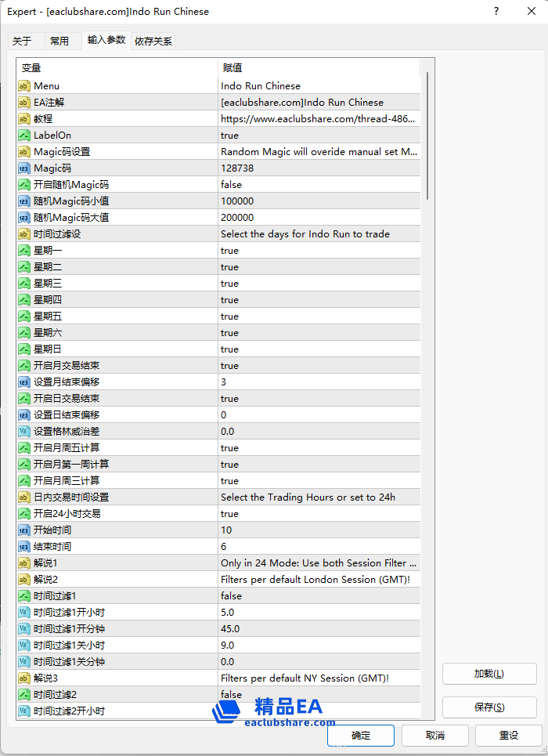Click the string icon beside 教程
This screenshot has height=756, width=548.
point(24,119)
